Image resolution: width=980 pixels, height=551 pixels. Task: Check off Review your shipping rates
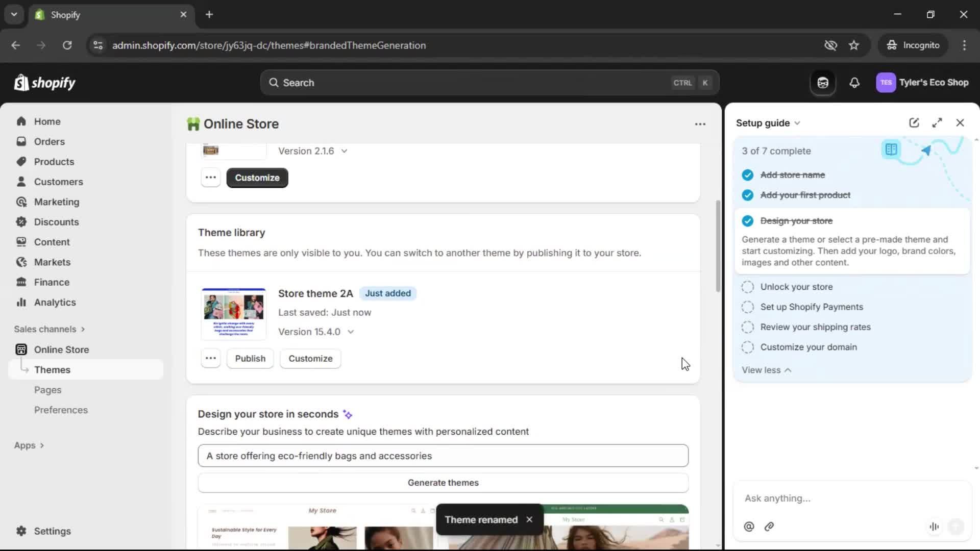(x=747, y=327)
